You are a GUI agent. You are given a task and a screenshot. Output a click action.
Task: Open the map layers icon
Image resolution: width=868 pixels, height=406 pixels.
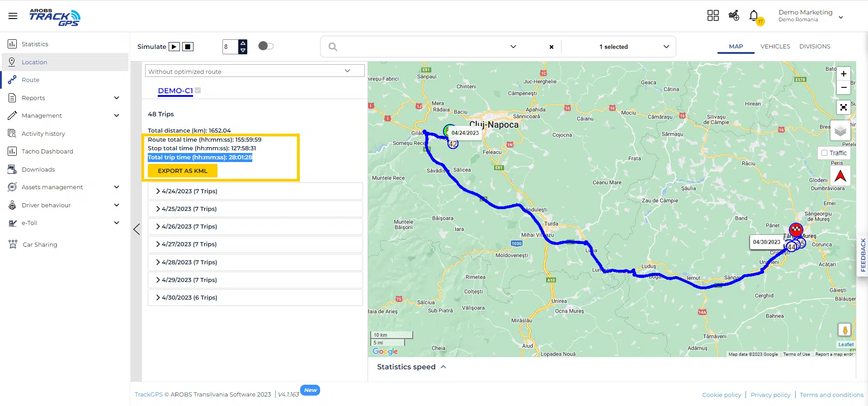[x=840, y=131]
